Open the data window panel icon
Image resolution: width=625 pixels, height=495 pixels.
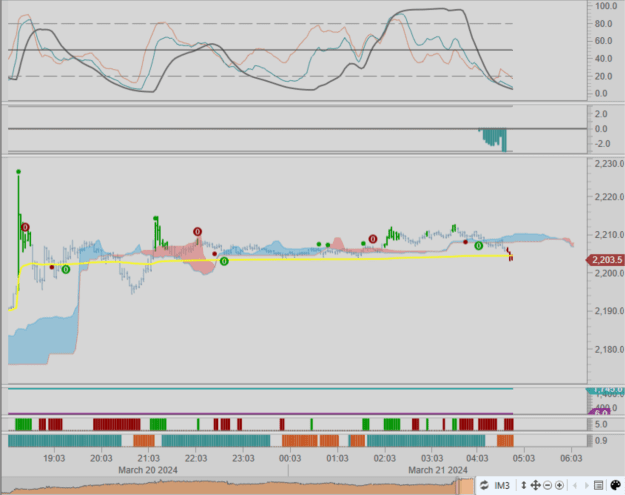(598, 485)
